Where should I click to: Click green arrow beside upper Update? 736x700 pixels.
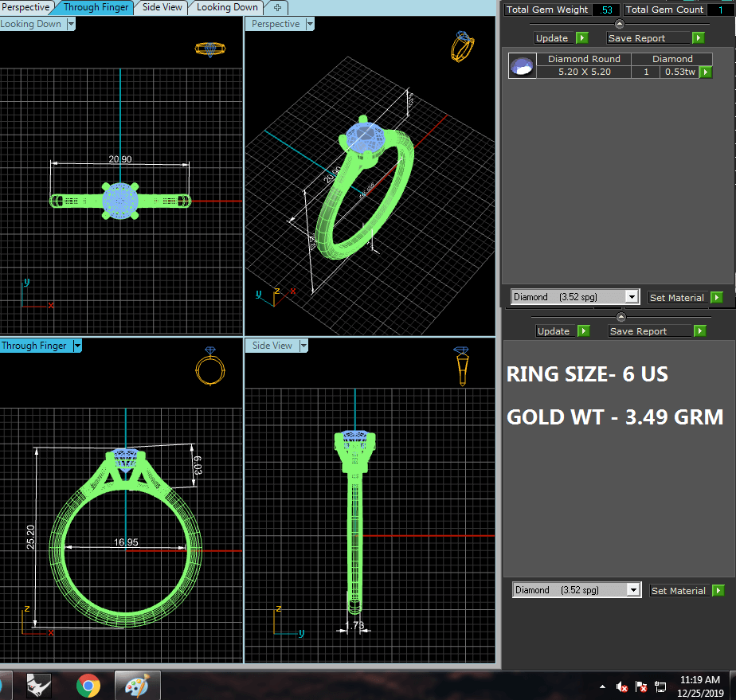pos(581,38)
